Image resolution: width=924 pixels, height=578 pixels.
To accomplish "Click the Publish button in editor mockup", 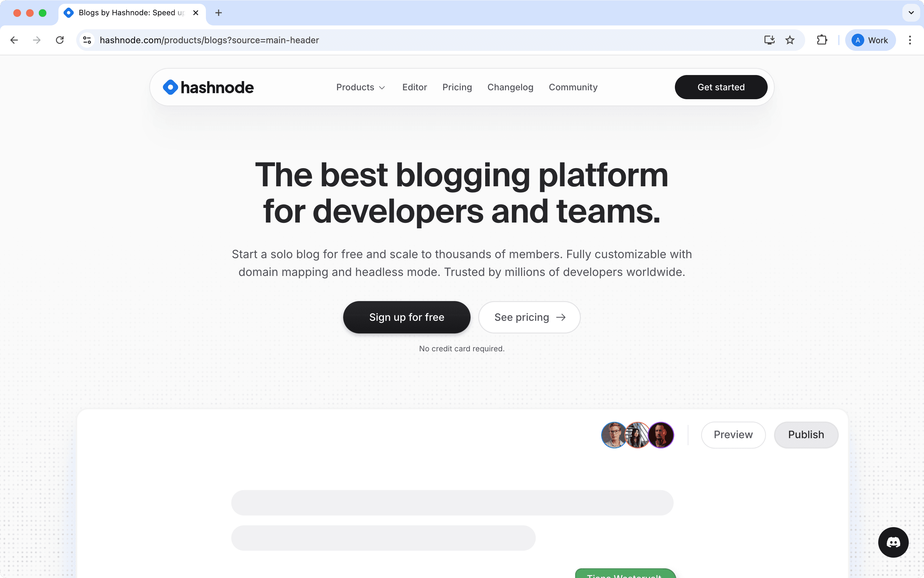I will click(x=806, y=435).
